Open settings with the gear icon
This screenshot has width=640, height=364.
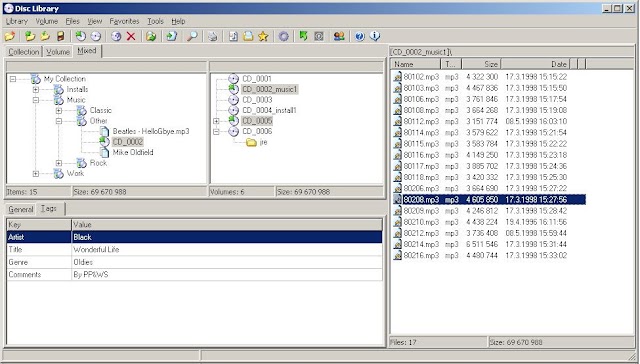tap(283, 36)
